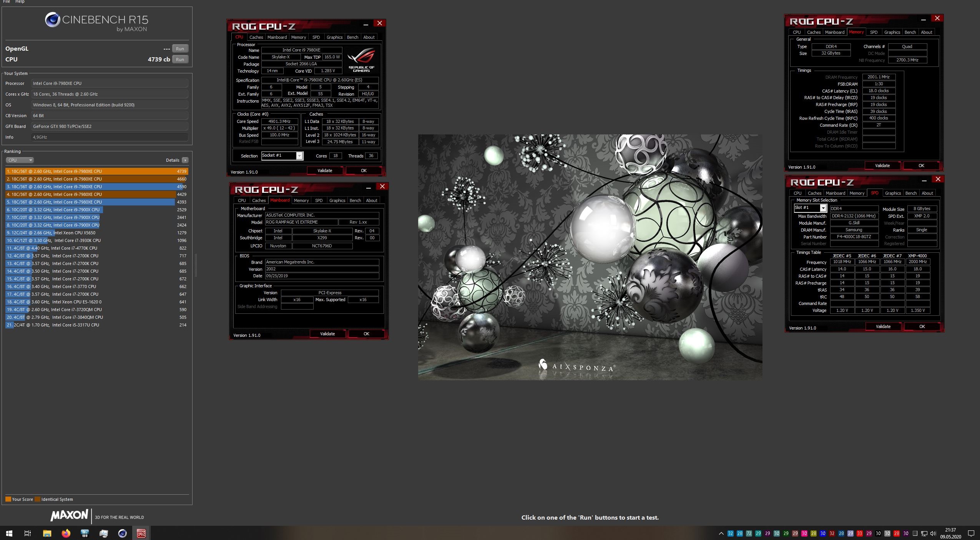980x540 pixels.
Task: Select ranking row for i7-3930K CPU
Action: click(97, 240)
